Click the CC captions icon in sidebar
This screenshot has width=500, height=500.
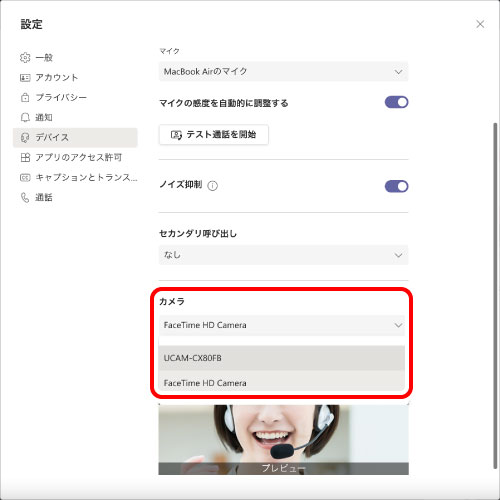(x=25, y=177)
